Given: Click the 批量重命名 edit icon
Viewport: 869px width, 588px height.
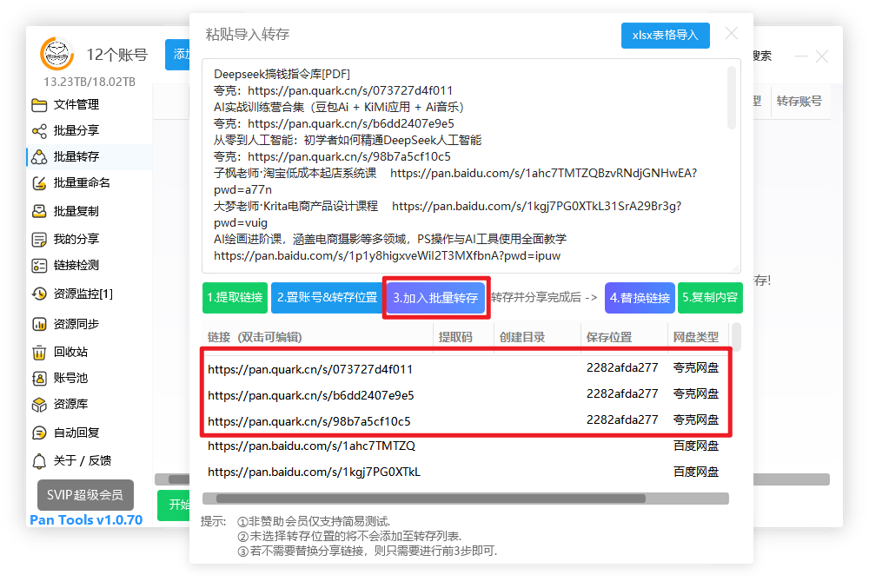Looking at the screenshot, I should tap(39, 182).
